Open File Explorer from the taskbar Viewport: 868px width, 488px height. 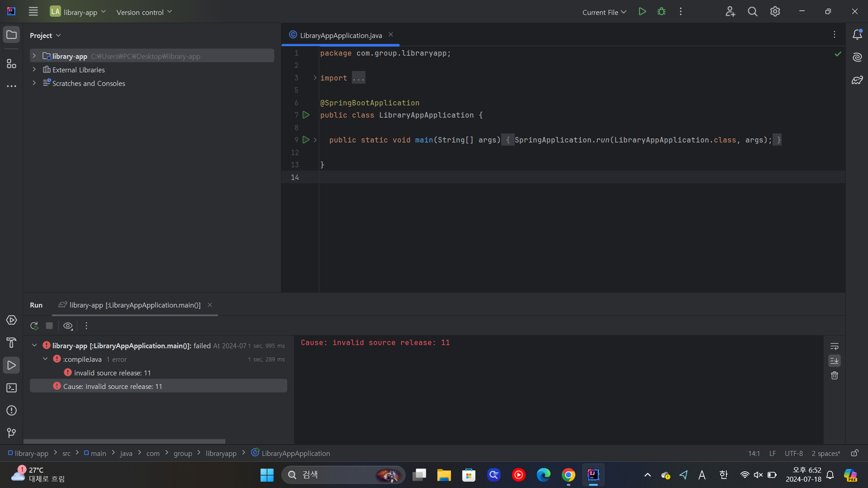444,475
